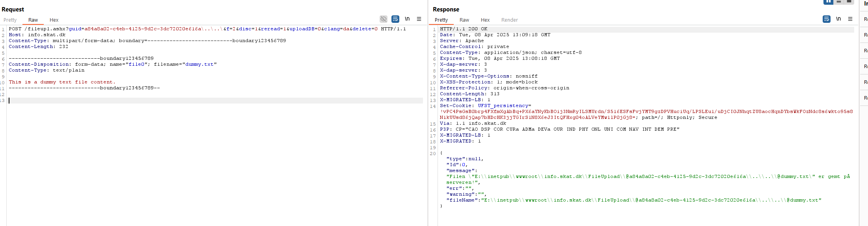Toggle word wrap icon in the Request panel
This screenshot has width=868, height=226.
coord(395,19)
